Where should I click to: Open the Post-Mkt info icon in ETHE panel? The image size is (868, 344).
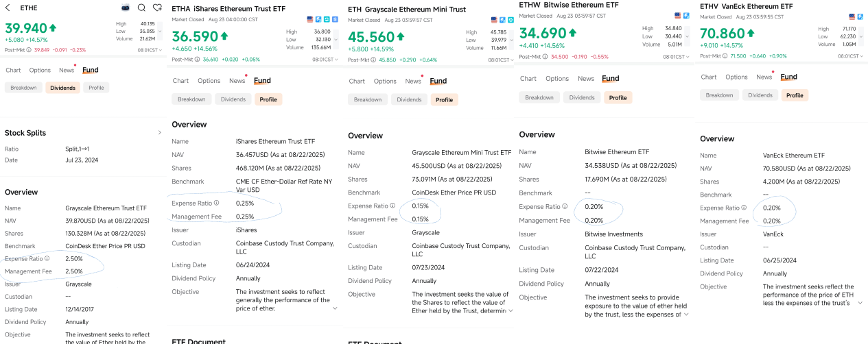(29, 49)
